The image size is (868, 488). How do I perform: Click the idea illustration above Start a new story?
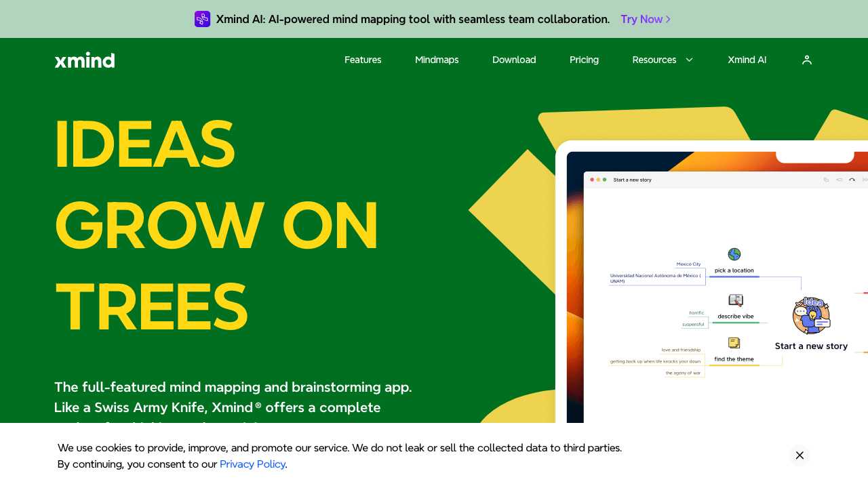[x=812, y=316]
